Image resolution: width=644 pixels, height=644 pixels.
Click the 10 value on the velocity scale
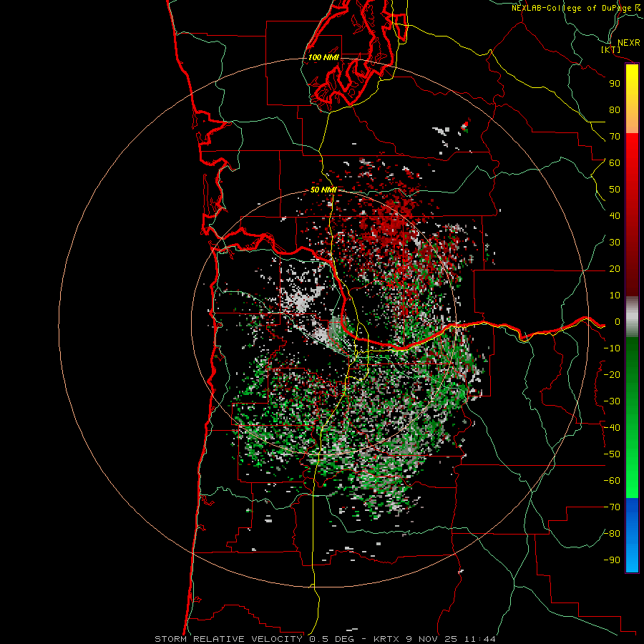(615, 296)
